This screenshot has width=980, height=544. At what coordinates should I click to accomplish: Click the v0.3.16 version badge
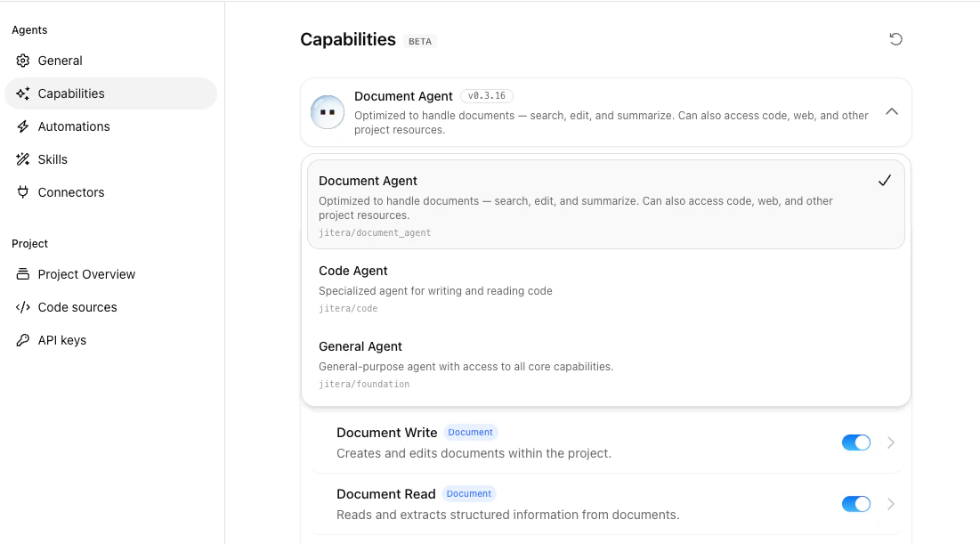[x=486, y=96]
